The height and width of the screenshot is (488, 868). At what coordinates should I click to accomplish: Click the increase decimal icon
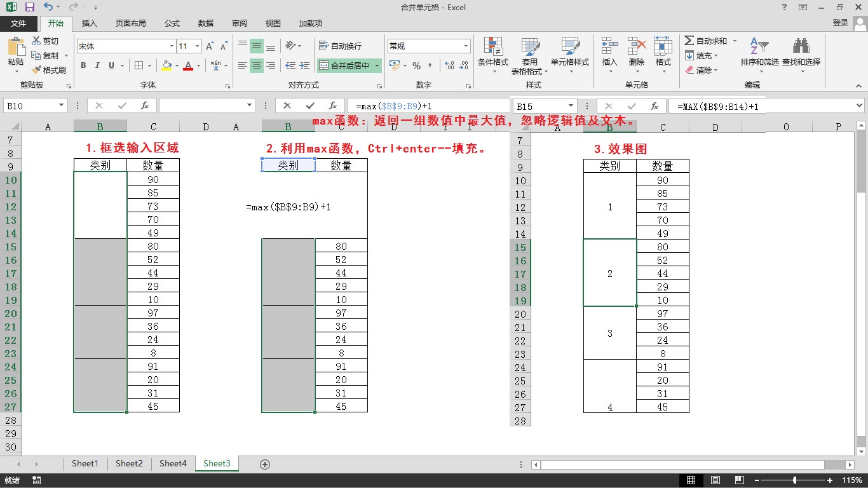tap(449, 65)
